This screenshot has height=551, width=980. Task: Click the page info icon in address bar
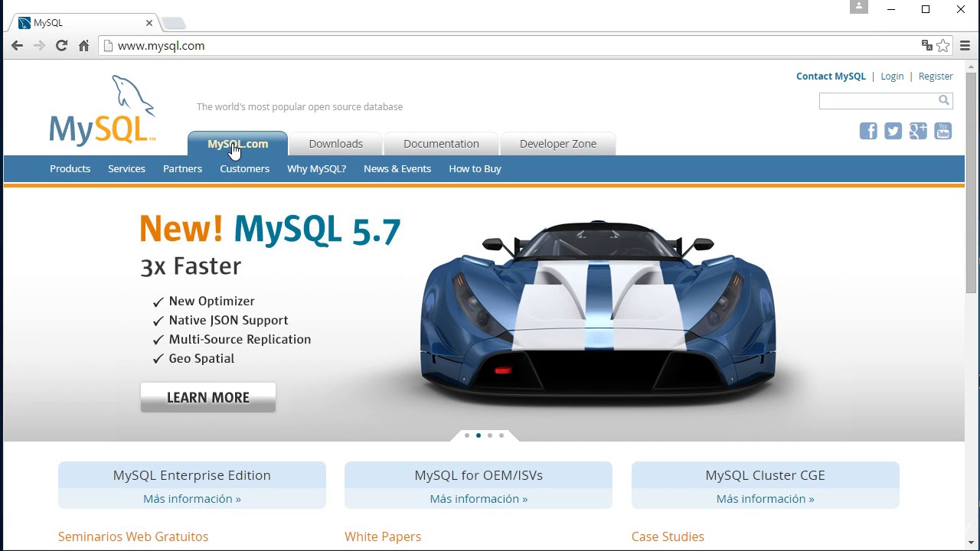click(x=109, y=46)
